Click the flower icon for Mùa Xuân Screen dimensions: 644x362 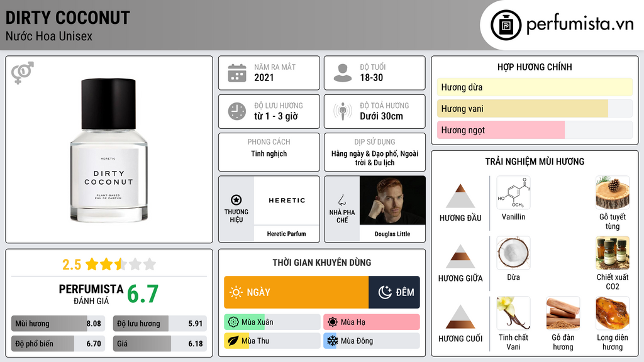click(233, 322)
